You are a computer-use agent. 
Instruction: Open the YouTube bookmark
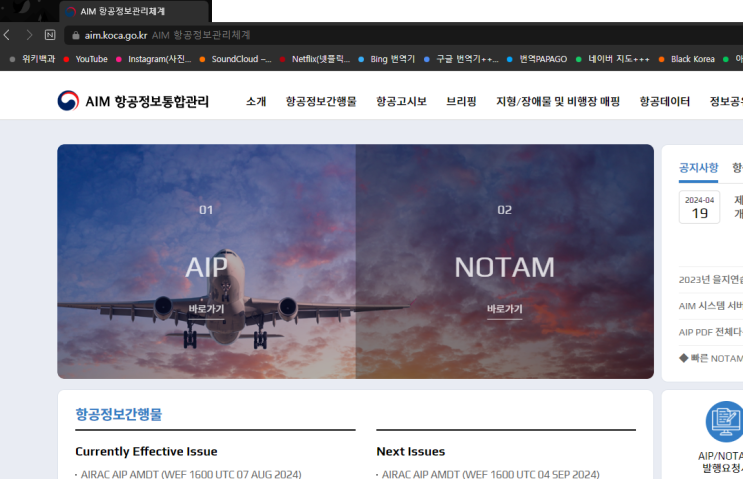pos(86,59)
